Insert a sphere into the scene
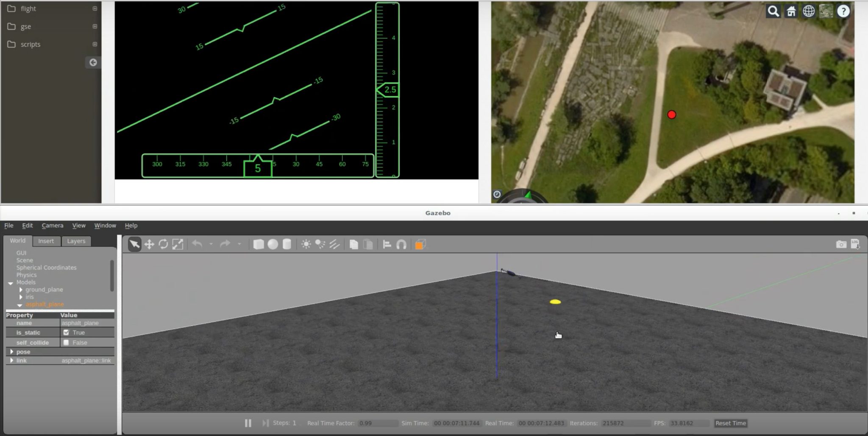Image resolution: width=868 pixels, height=436 pixels. tap(273, 244)
